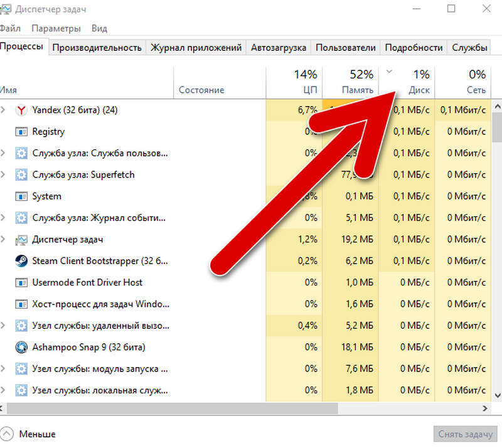Expand Узел службы: модуль запуска group

[3, 368]
